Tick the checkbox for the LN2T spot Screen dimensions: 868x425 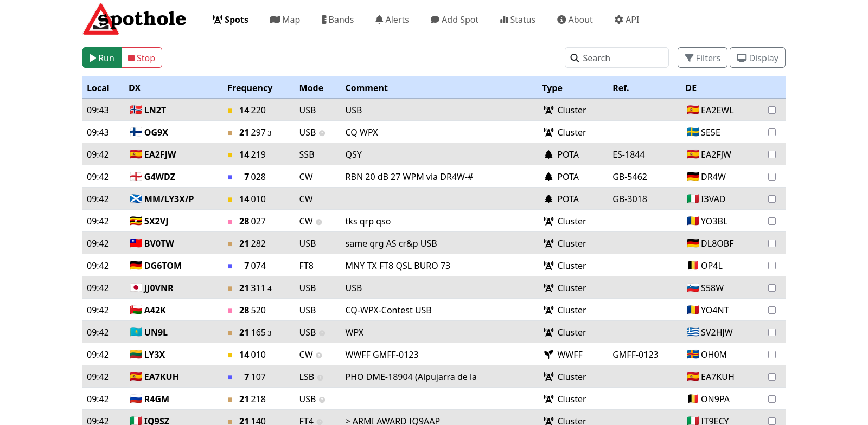(x=772, y=110)
